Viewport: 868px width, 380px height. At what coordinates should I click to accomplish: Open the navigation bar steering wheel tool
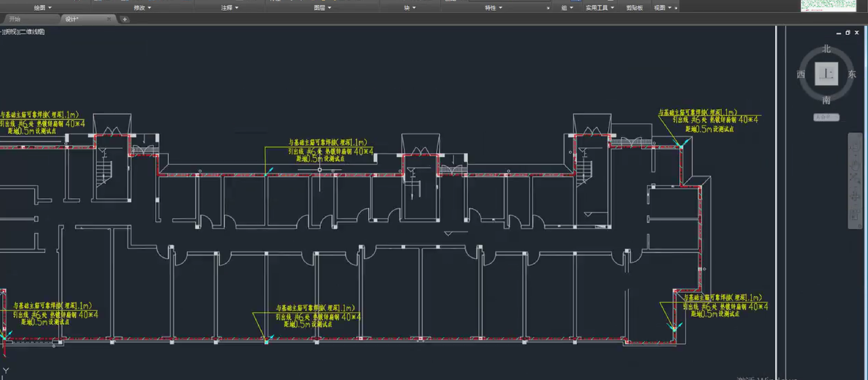(855, 147)
